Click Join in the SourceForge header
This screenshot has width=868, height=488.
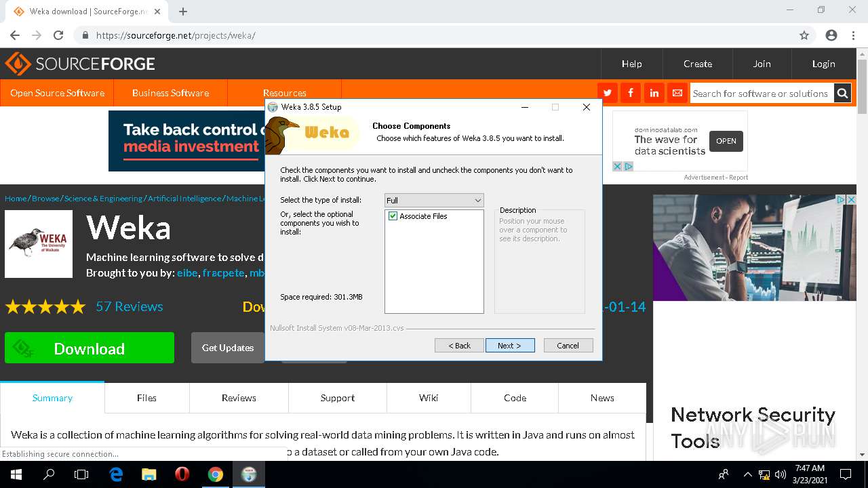point(762,64)
